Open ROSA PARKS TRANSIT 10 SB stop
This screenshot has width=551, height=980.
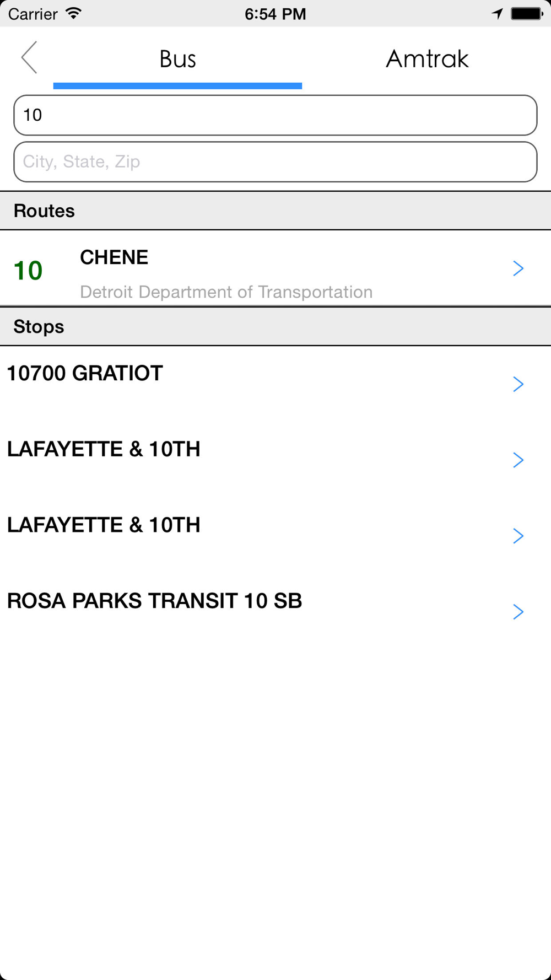coord(154,601)
